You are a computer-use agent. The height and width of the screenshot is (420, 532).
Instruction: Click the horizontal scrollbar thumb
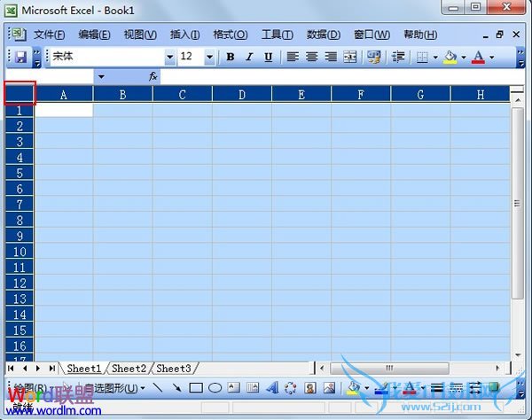click(x=389, y=368)
